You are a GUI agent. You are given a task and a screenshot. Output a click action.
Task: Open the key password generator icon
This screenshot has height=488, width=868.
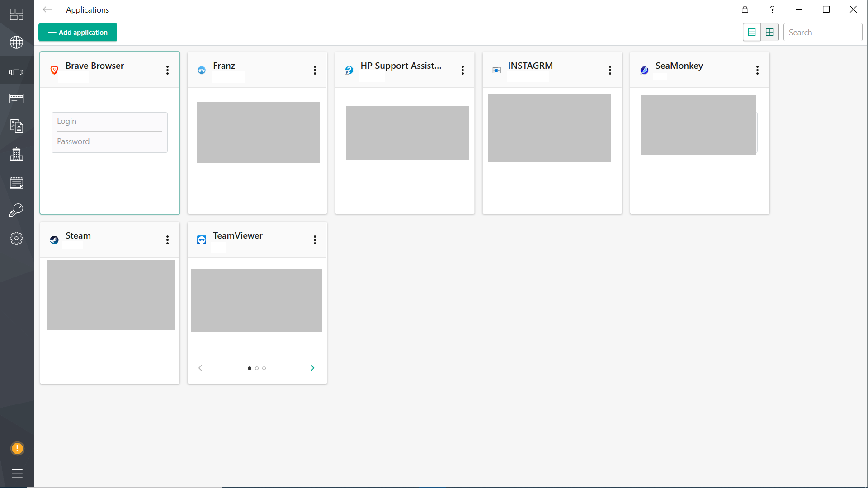point(17,210)
